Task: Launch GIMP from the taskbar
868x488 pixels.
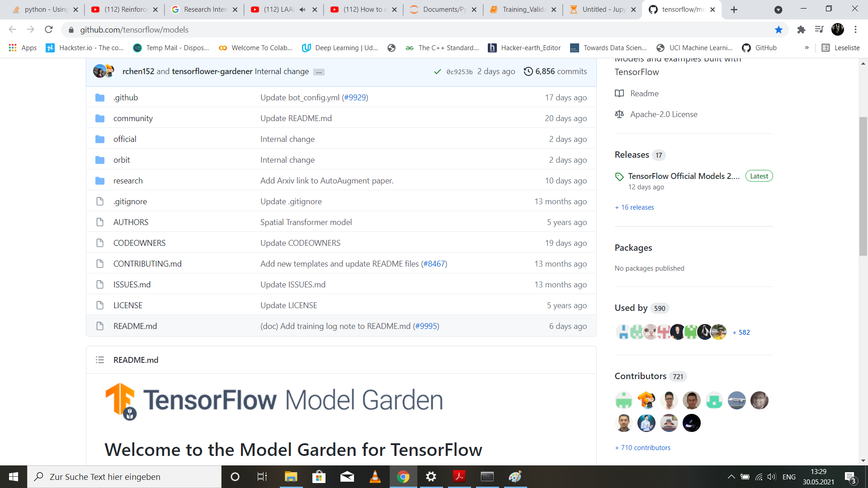Action: pyautogui.click(x=515, y=477)
